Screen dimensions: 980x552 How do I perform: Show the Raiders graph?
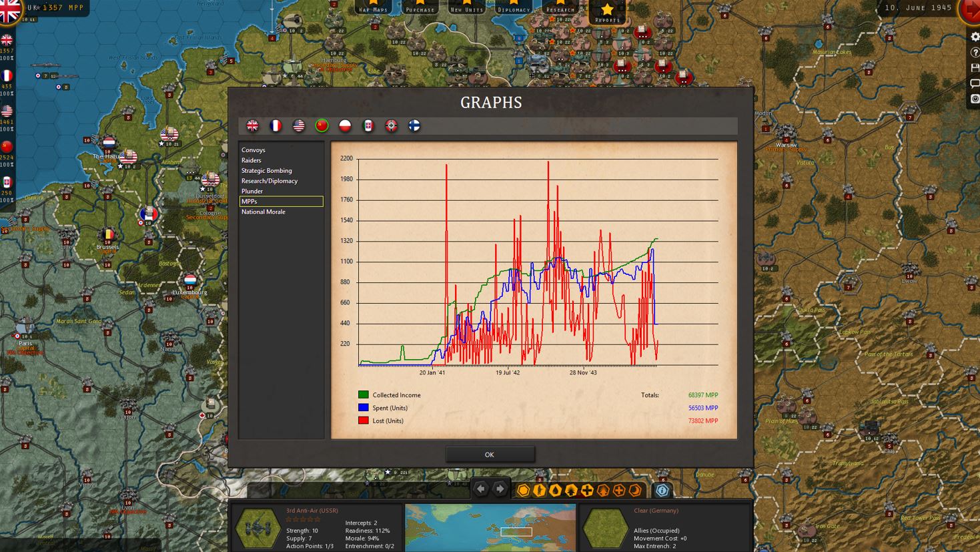click(281, 160)
